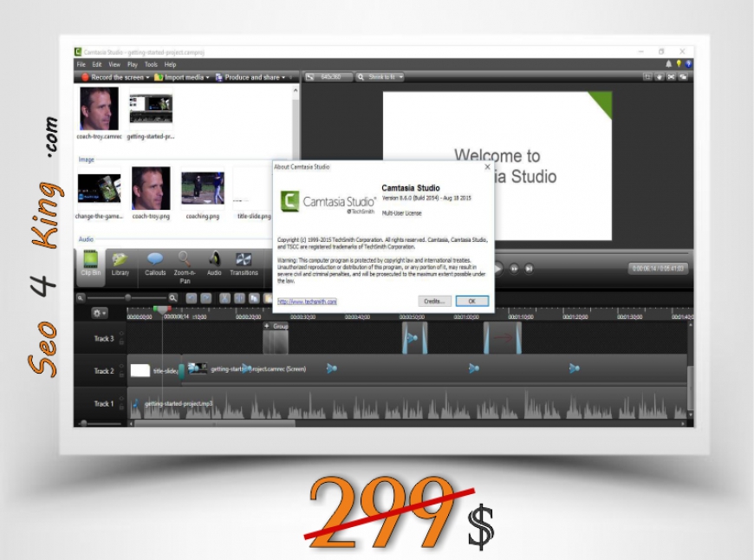
Task: Click the yellow lightbulb tips icon
Action: [x=679, y=64]
